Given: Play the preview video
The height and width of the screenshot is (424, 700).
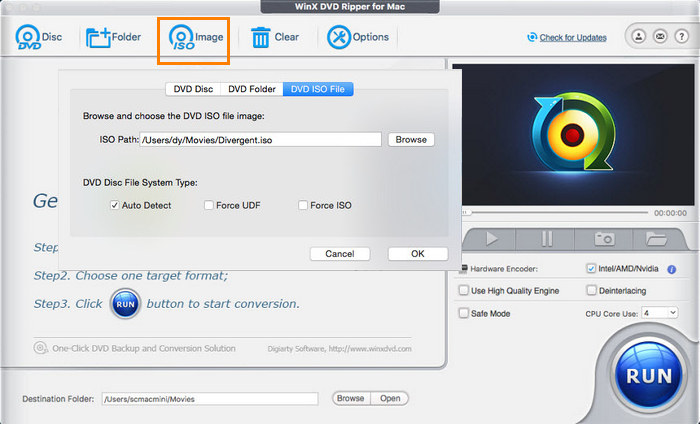Looking at the screenshot, I should tap(491, 239).
